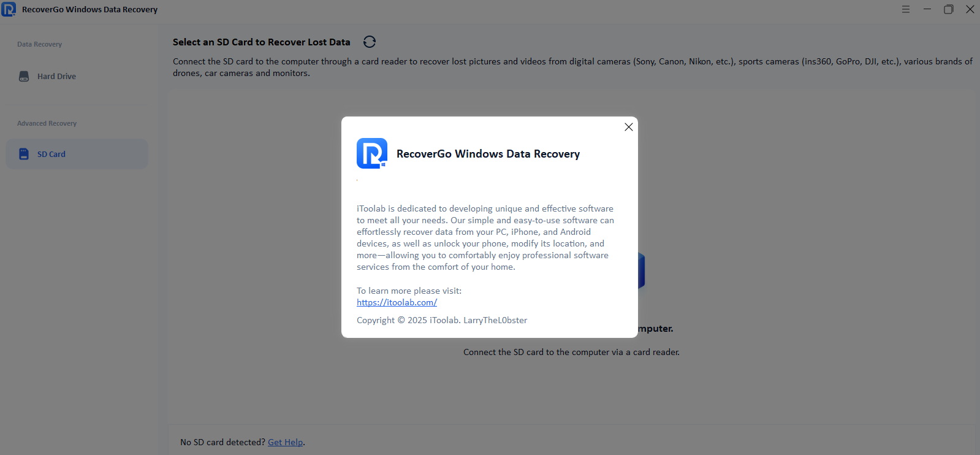Click the "No SD card detected?" text
The width and height of the screenshot is (980, 455).
coord(222,442)
